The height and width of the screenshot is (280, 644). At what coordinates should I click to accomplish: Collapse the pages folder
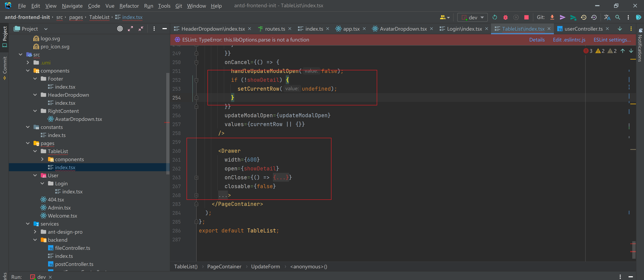(28, 143)
